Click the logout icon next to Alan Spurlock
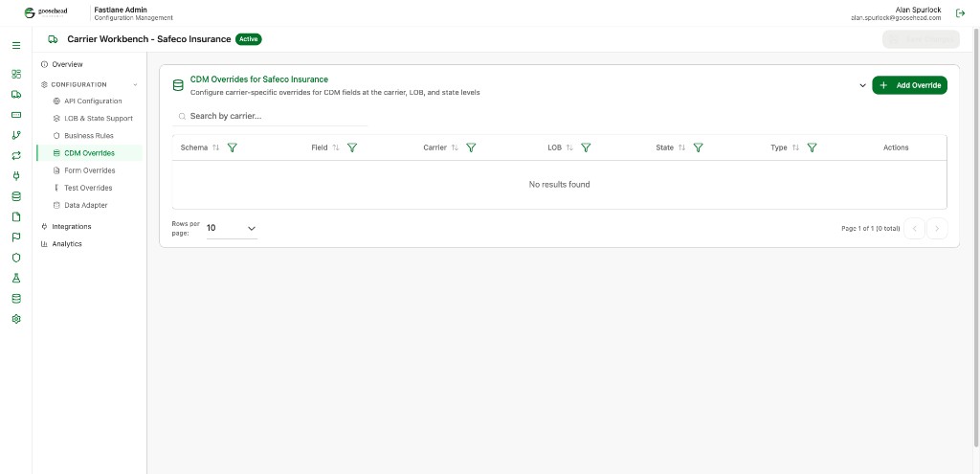 (961, 13)
